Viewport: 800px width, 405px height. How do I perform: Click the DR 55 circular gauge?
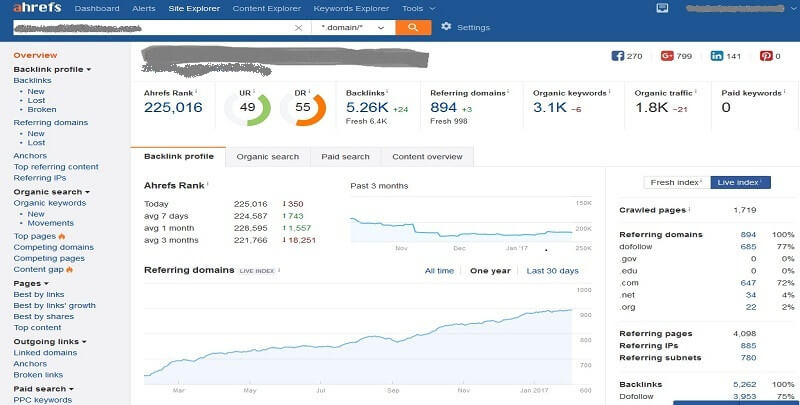[303, 109]
